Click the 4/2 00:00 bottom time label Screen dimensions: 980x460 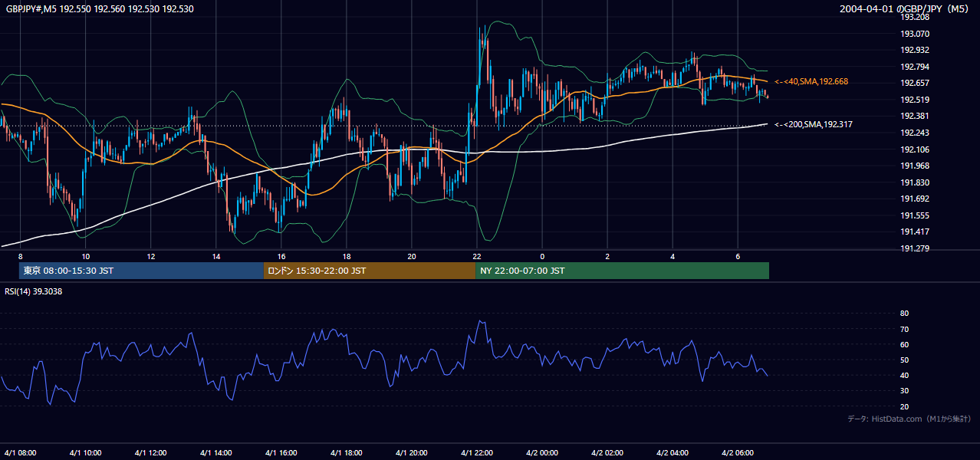[x=542, y=452]
